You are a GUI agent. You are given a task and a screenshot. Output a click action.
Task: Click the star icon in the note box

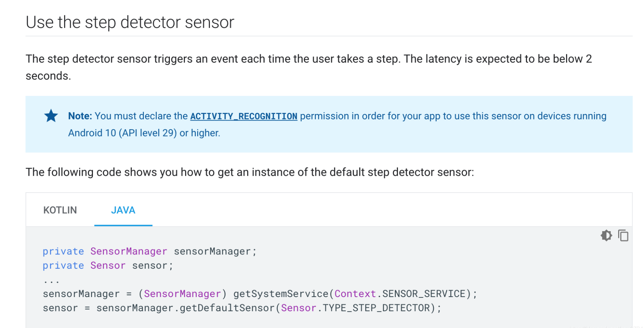coord(51,116)
